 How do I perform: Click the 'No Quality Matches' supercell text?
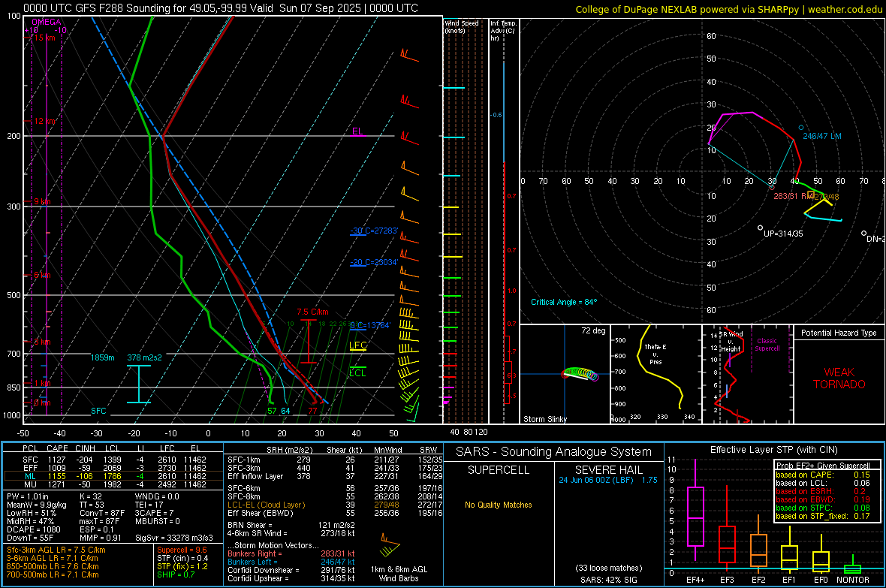coord(499,505)
